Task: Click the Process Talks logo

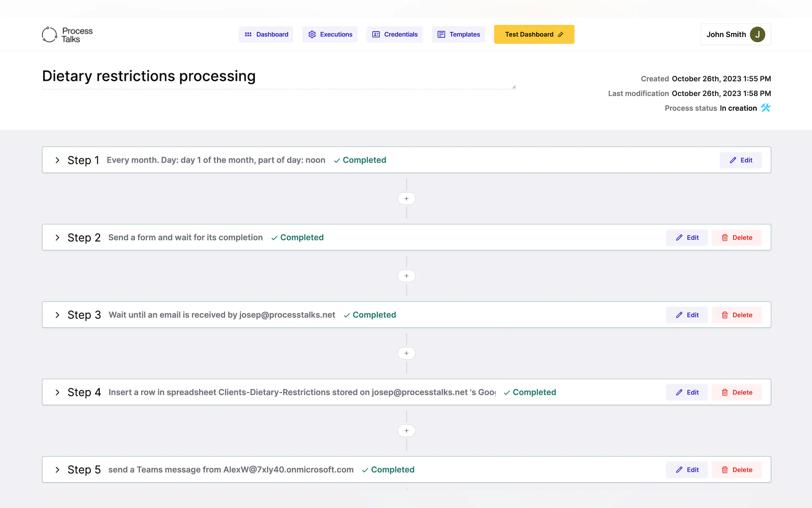Action: (67, 35)
